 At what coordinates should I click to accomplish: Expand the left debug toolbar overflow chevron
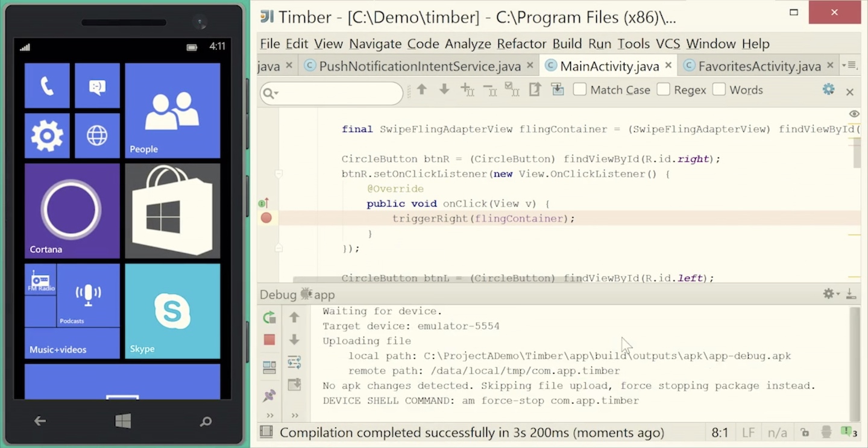click(x=269, y=415)
